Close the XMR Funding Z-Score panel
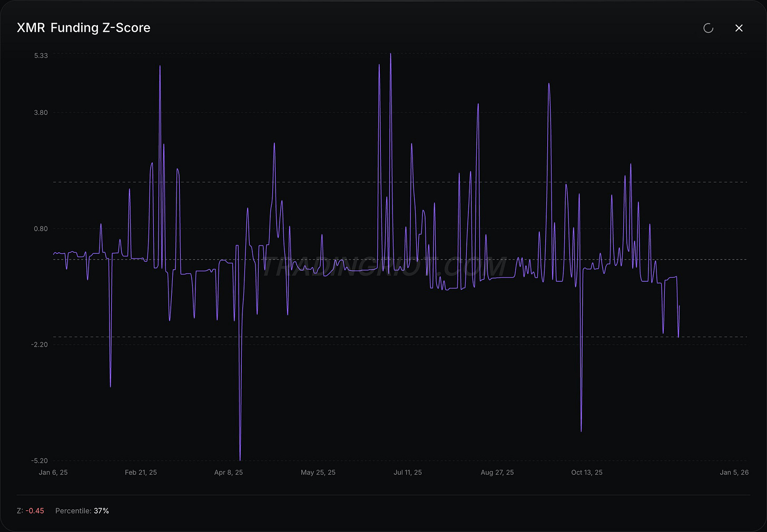Image resolution: width=767 pixels, height=532 pixels. point(739,28)
